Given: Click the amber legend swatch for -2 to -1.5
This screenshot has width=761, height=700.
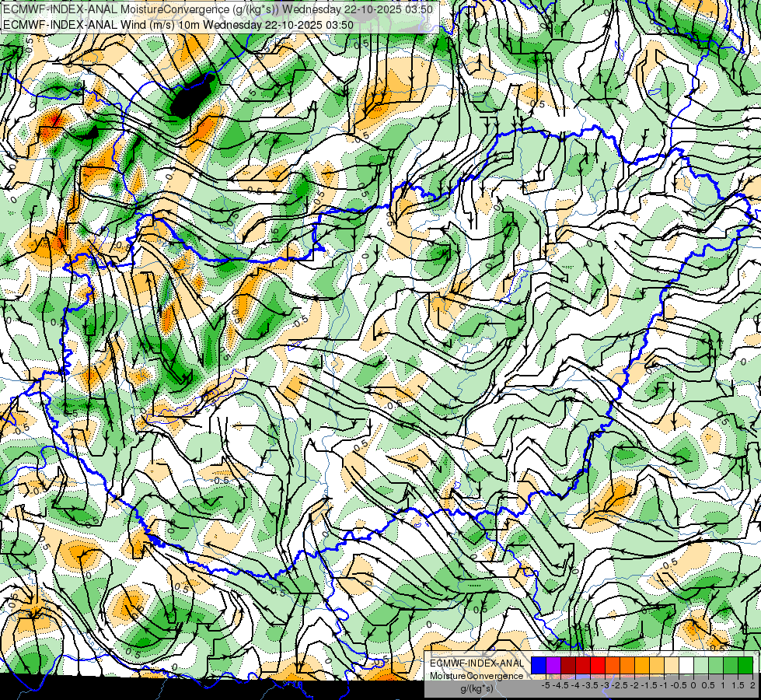Looking at the screenshot, I should [x=642, y=666].
